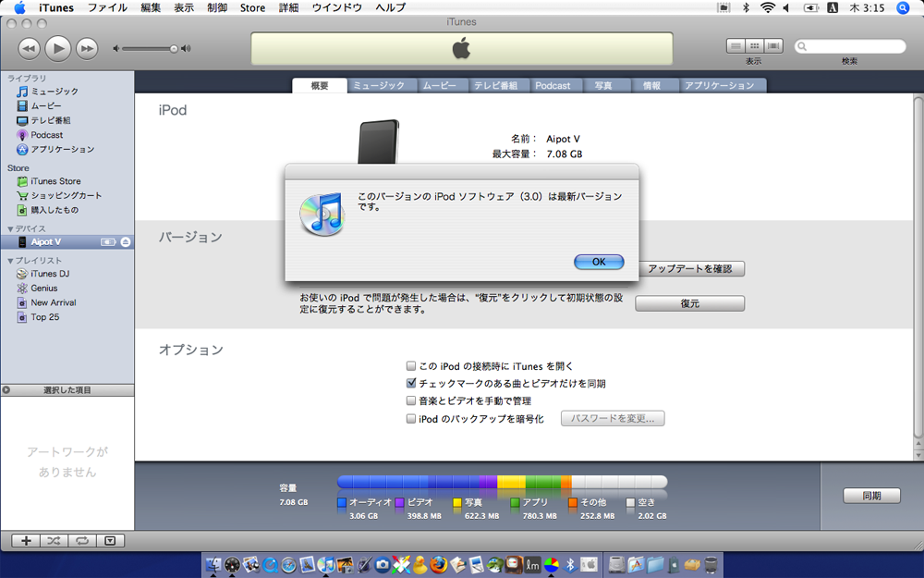This screenshot has width=924, height=578.
Task: Switch to grid view display
Action: click(x=754, y=46)
